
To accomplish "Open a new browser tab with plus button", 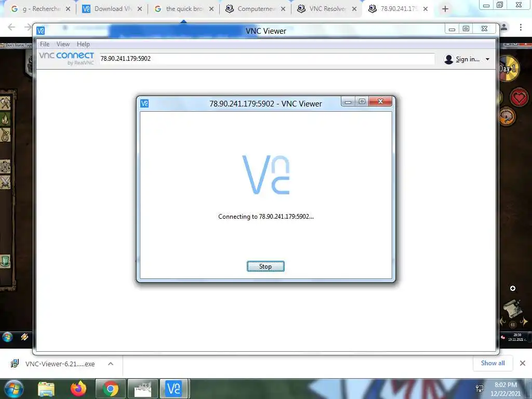I will (445, 9).
